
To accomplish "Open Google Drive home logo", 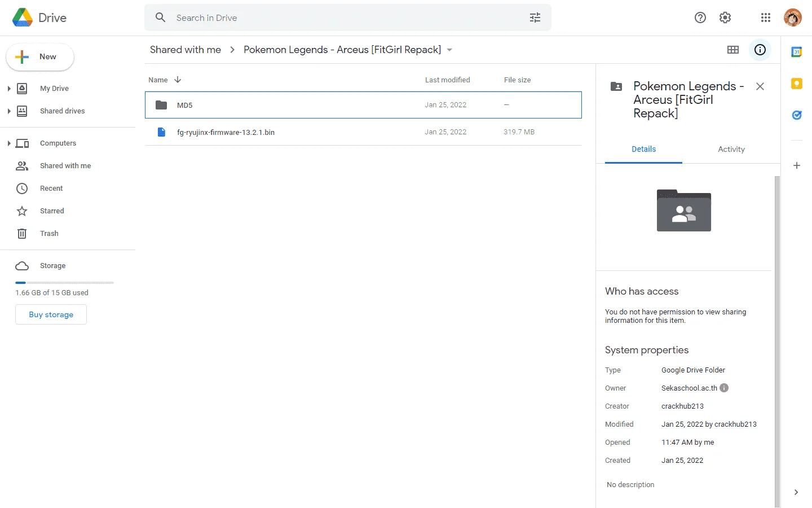I will (x=39, y=17).
